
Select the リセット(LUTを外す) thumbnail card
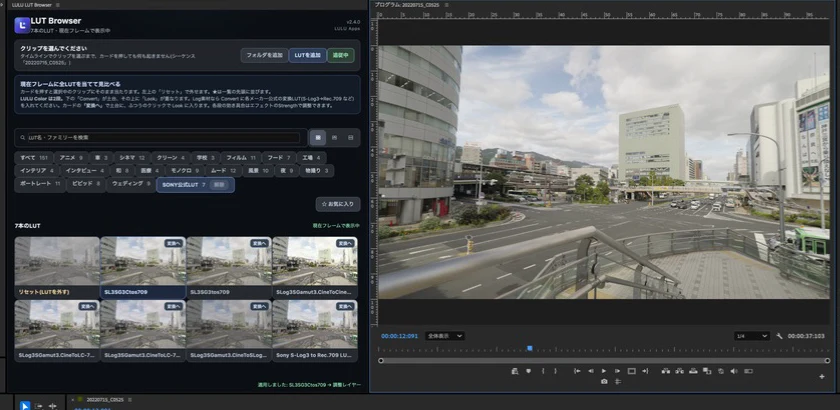click(57, 267)
